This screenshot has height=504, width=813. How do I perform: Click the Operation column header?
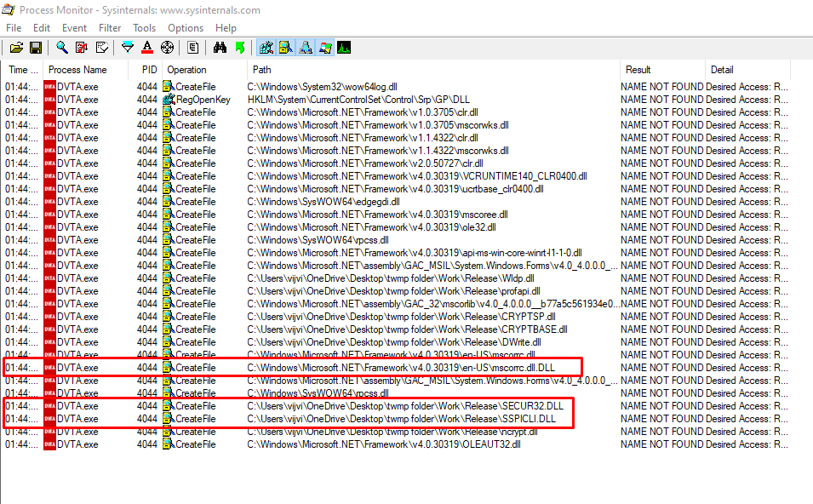click(205, 70)
